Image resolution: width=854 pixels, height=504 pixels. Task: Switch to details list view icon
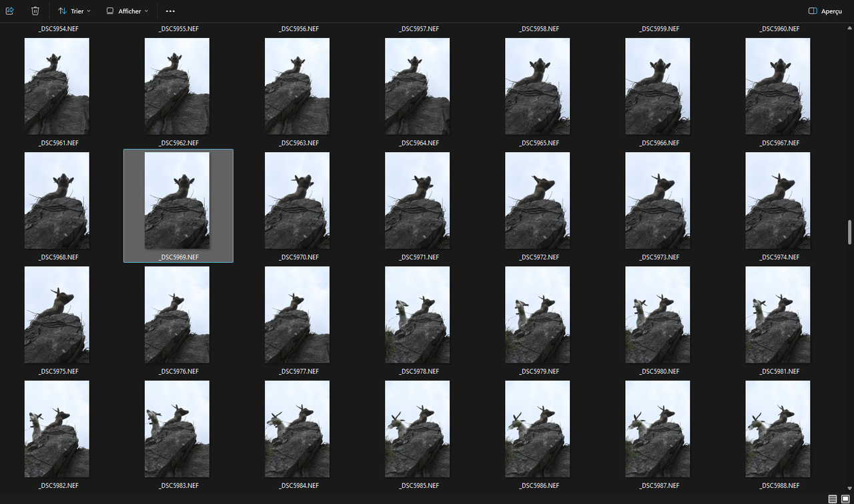[x=833, y=499]
